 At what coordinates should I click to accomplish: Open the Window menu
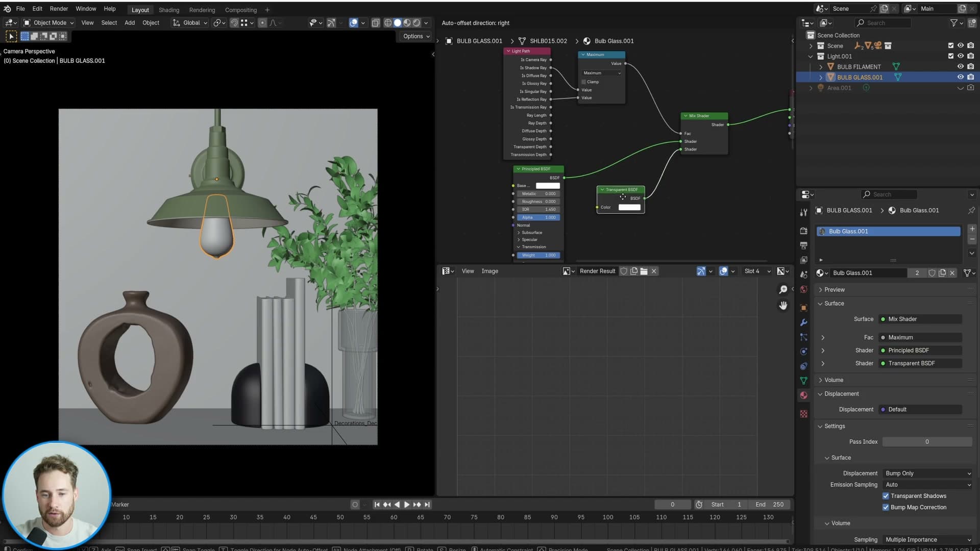pos(86,9)
